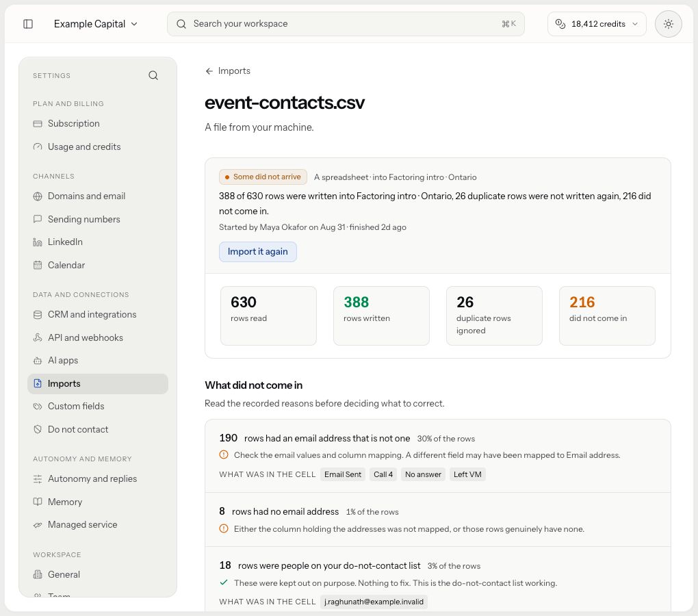Screen dimensions: 698x616
Task: Click the 216 did not come in card
Action: [x=607, y=316]
